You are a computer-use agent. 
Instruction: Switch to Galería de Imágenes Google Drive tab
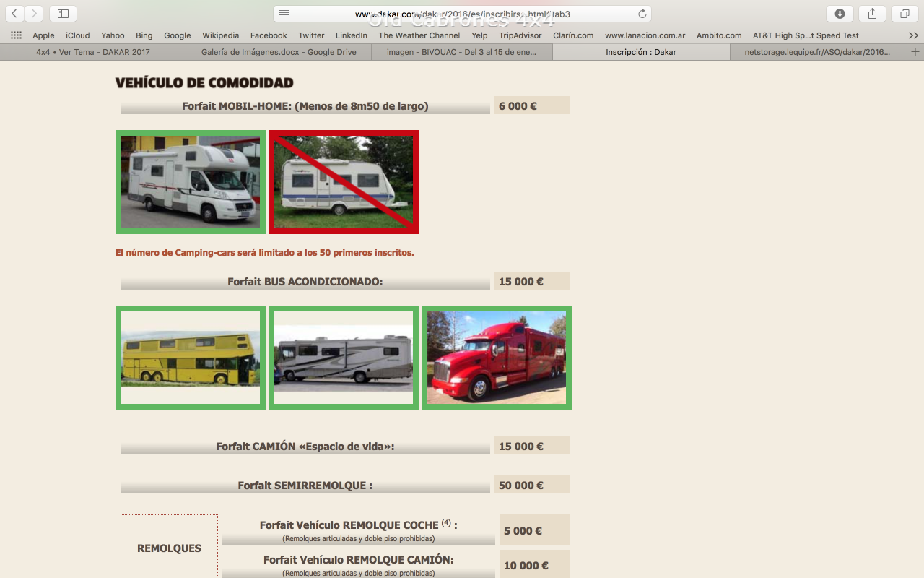[279, 52]
